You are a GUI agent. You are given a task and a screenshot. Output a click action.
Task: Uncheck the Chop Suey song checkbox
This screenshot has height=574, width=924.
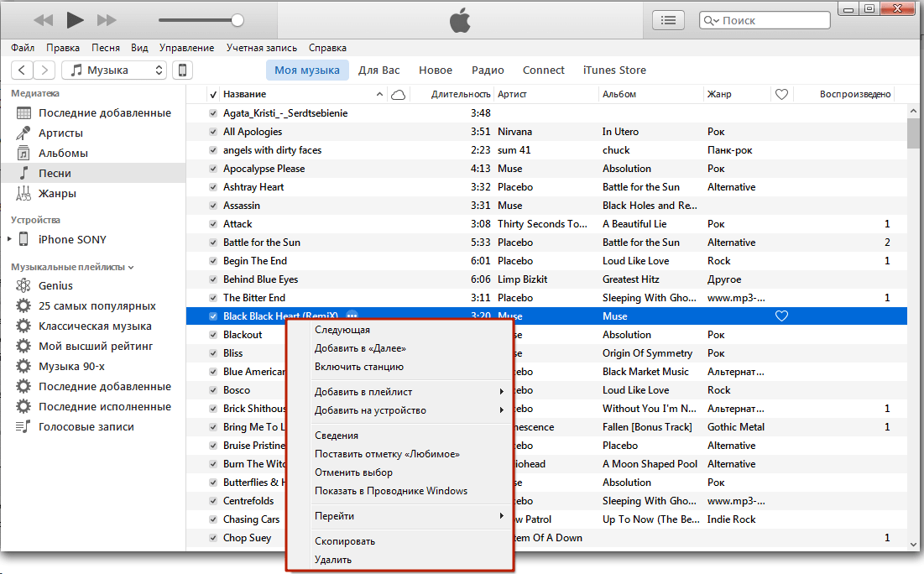(212, 537)
